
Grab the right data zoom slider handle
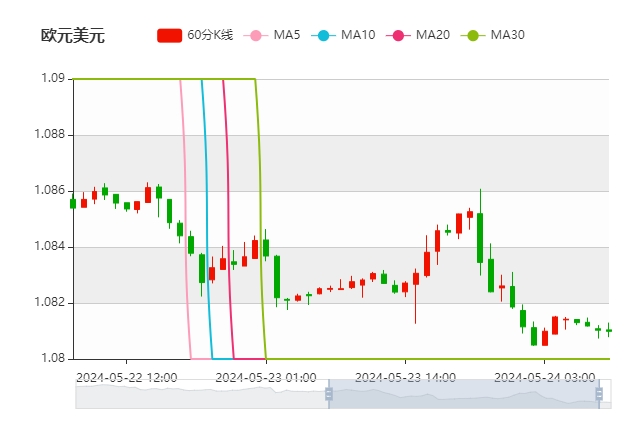pyautogui.click(x=599, y=394)
